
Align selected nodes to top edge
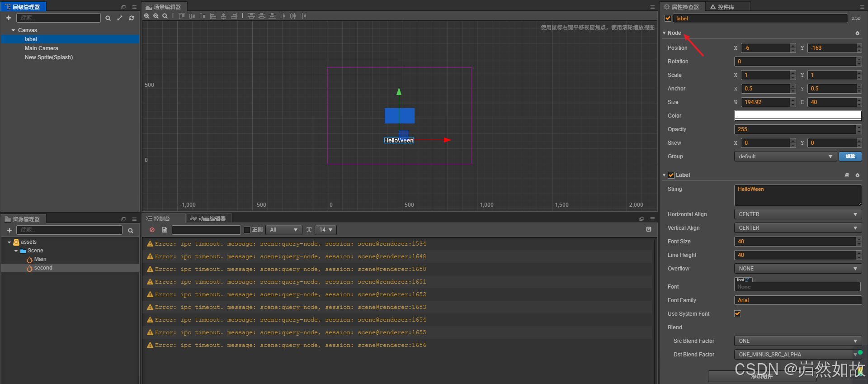coord(182,16)
